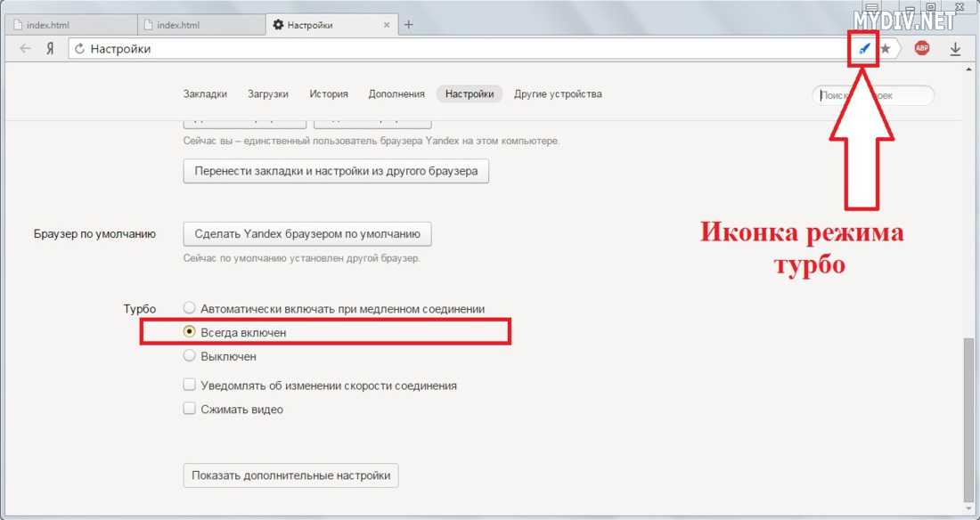Go to the Загрузки section
Image resolution: width=980 pixels, height=520 pixels.
pyautogui.click(x=268, y=94)
